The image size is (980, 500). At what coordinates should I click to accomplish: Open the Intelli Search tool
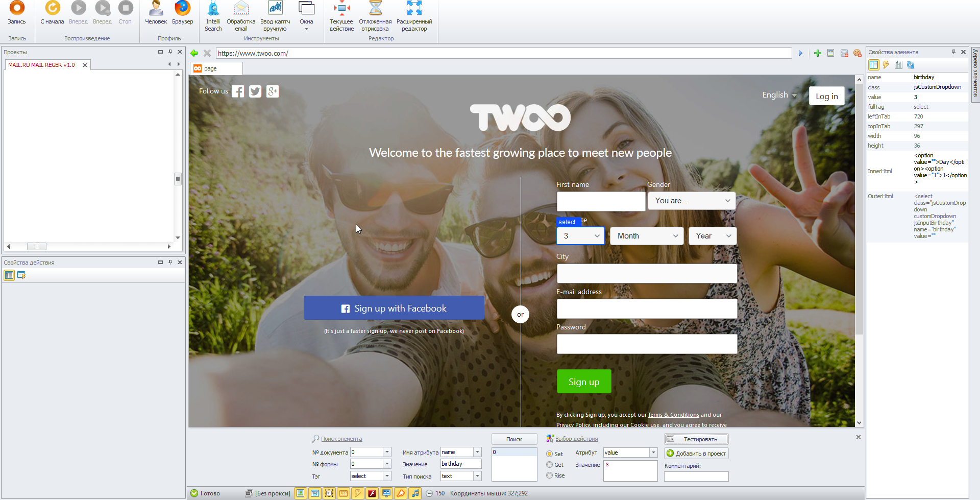tap(213, 16)
